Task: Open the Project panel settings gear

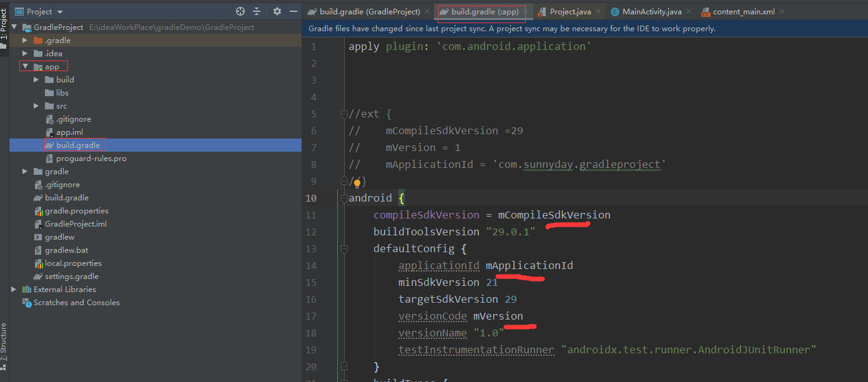Action: (x=277, y=11)
